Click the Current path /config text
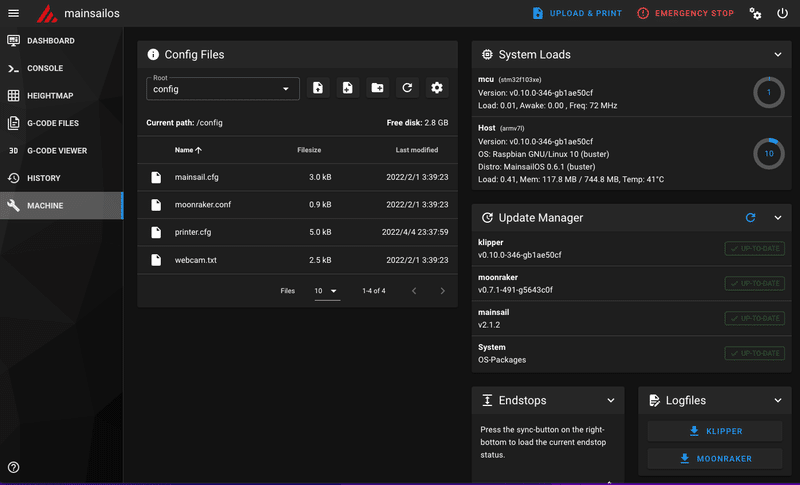 click(x=184, y=123)
